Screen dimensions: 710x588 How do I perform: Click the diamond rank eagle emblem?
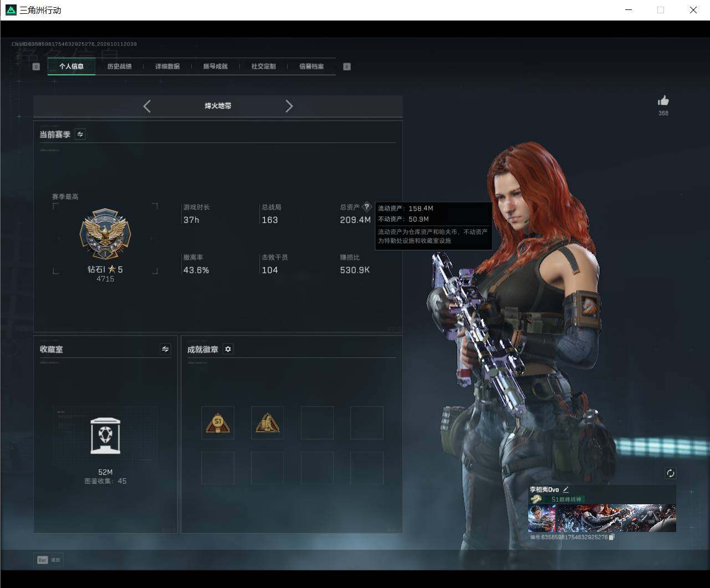[x=105, y=234]
